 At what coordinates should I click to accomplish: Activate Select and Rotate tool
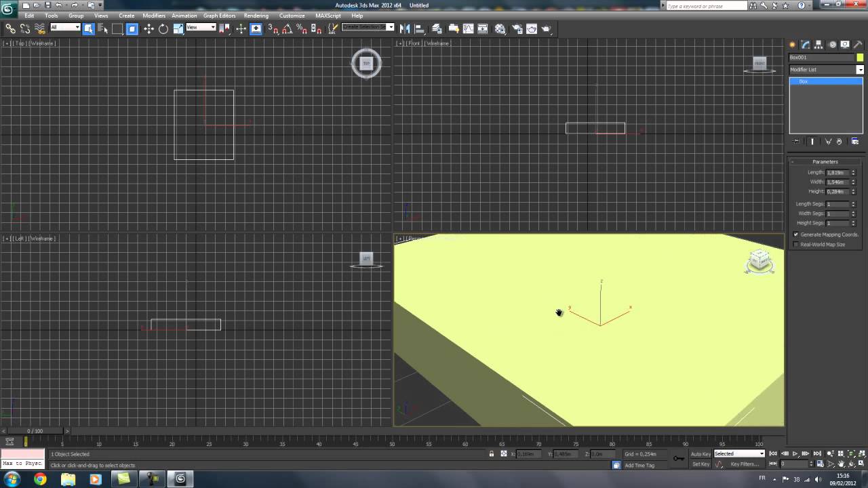[163, 28]
